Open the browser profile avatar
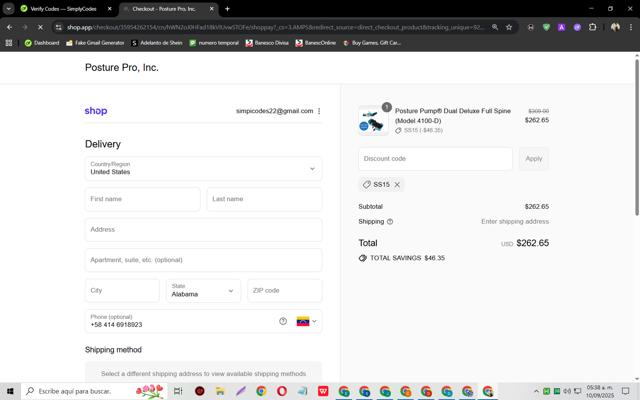 pos(615,27)
